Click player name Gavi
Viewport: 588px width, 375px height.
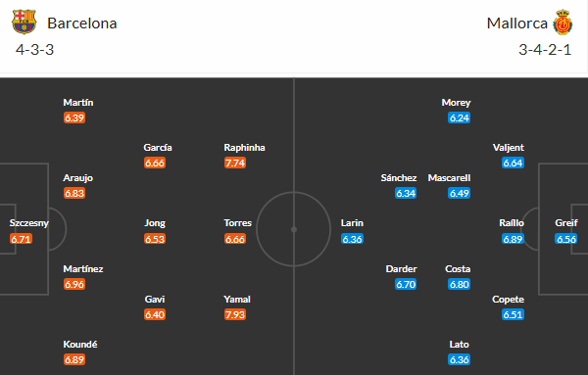coord(155,299)
